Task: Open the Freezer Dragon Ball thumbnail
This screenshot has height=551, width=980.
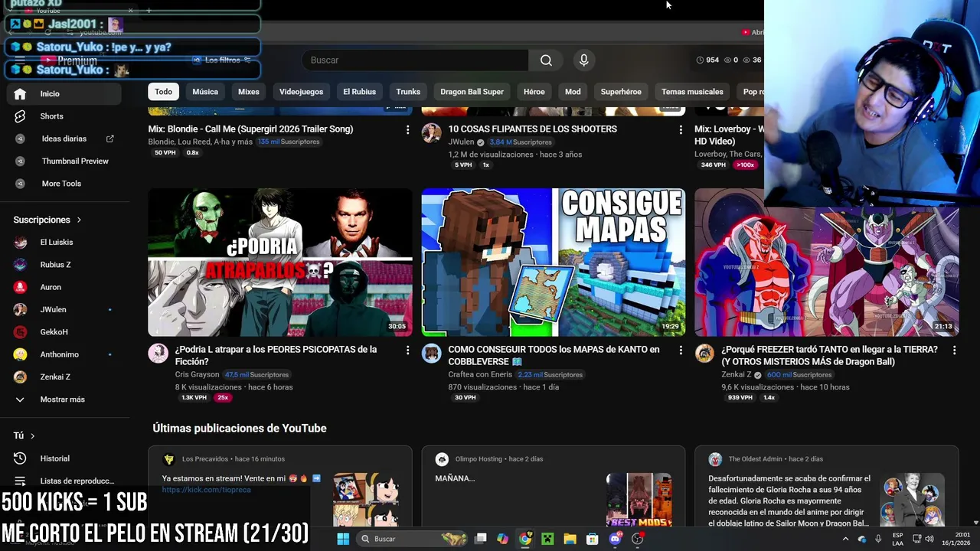Action: pyautogui.click(x=827, y=262)
